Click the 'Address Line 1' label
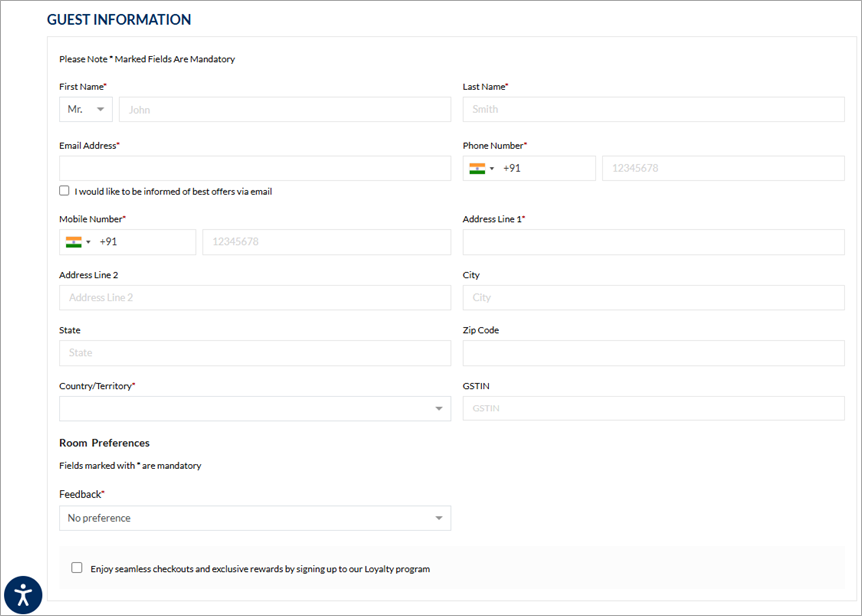This screenshot has height=616, width=862. coord(494,219)
